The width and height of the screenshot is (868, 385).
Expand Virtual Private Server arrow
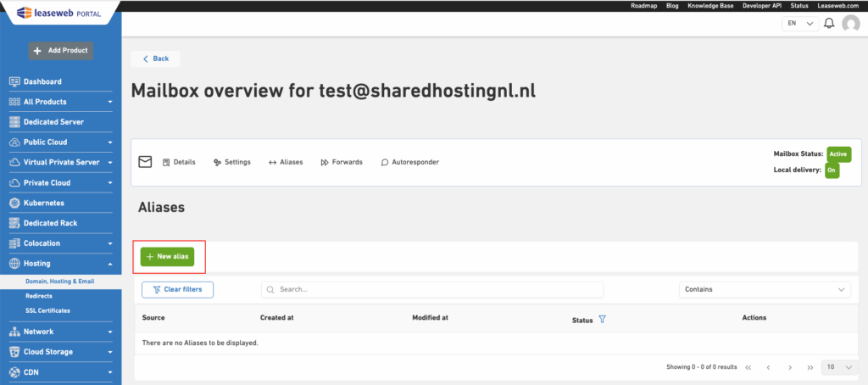point(110,163)
